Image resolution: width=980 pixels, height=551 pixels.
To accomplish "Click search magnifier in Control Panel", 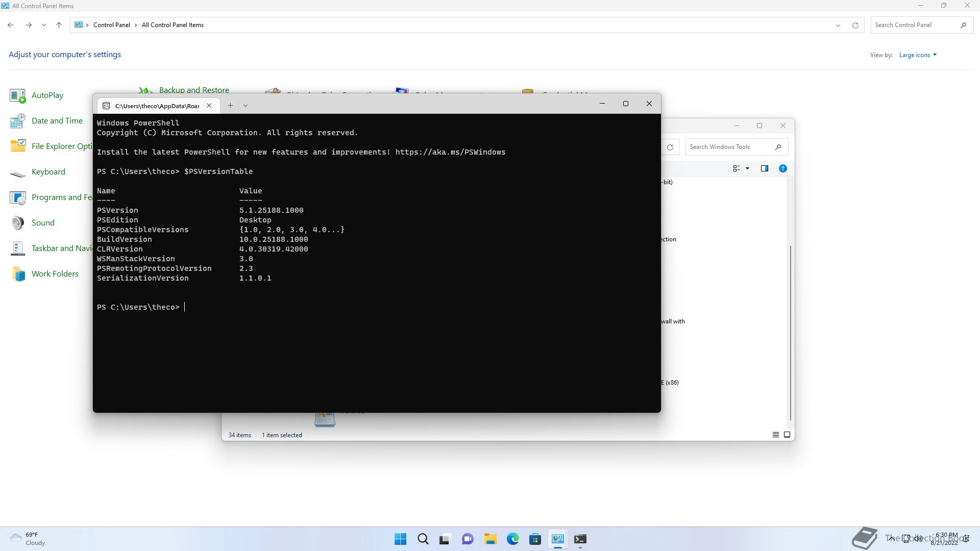I will [963, 25].
